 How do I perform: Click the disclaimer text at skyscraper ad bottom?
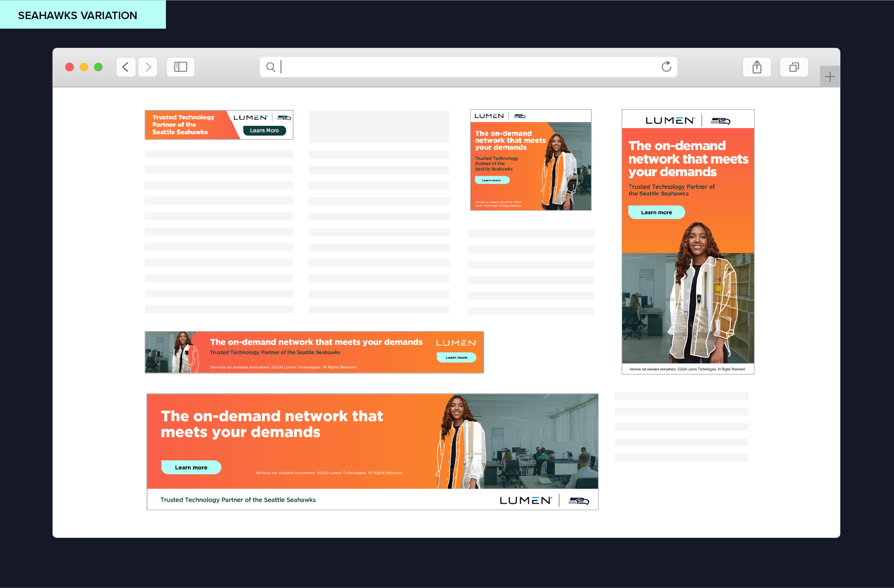tap(688, 369)
